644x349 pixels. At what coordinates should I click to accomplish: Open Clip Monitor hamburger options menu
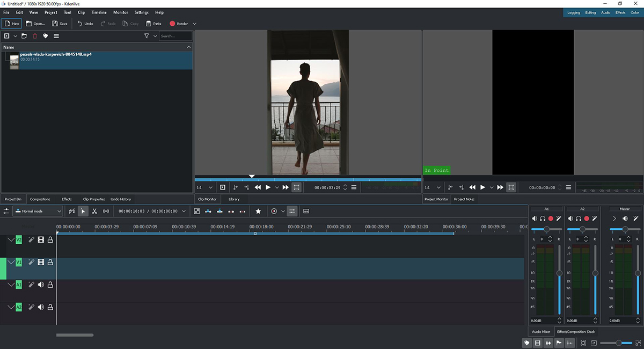(354, 187)
